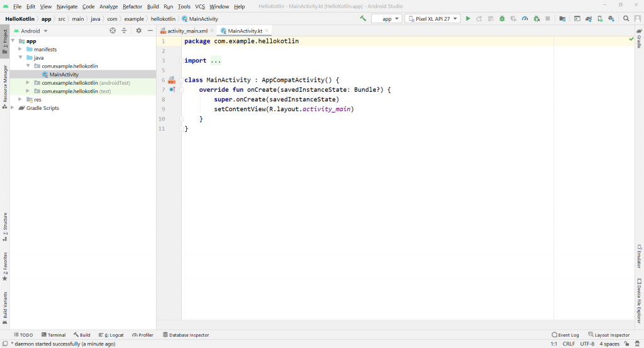Open Project panel gear settings
This screenshot has height=348, width=644.
[139, 30]
